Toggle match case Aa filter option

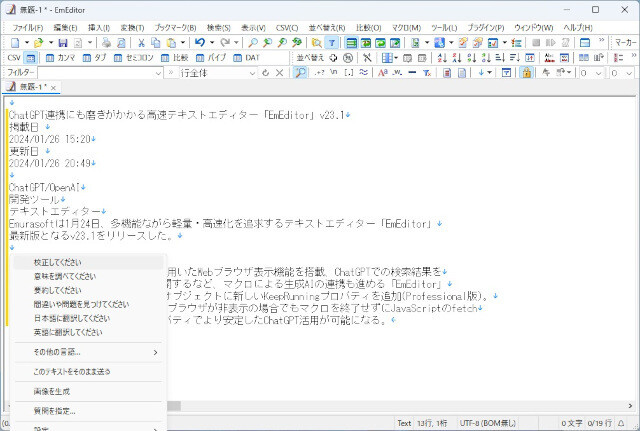pos(382,73)
